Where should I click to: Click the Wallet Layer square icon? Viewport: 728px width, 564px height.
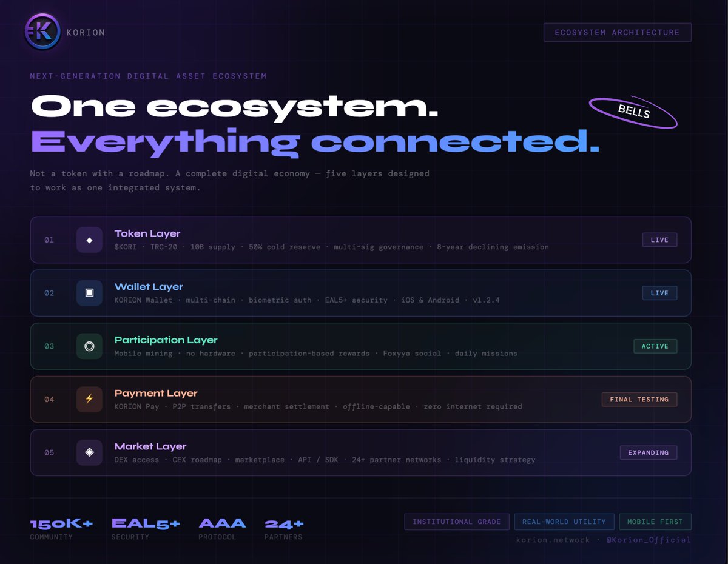[x=89, y=293]
